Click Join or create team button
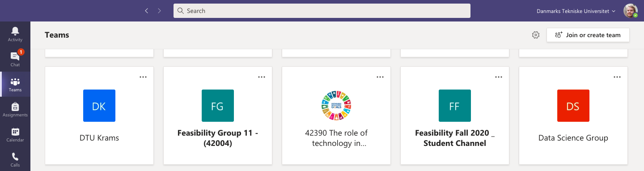Image resolution: width=644 pixels, height=171 pixels. 588,35
